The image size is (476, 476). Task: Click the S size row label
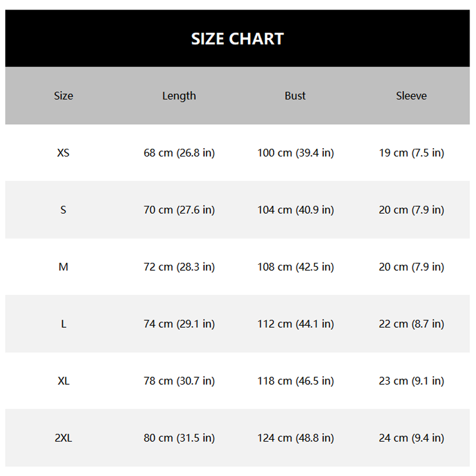click(x=64, y=210)
